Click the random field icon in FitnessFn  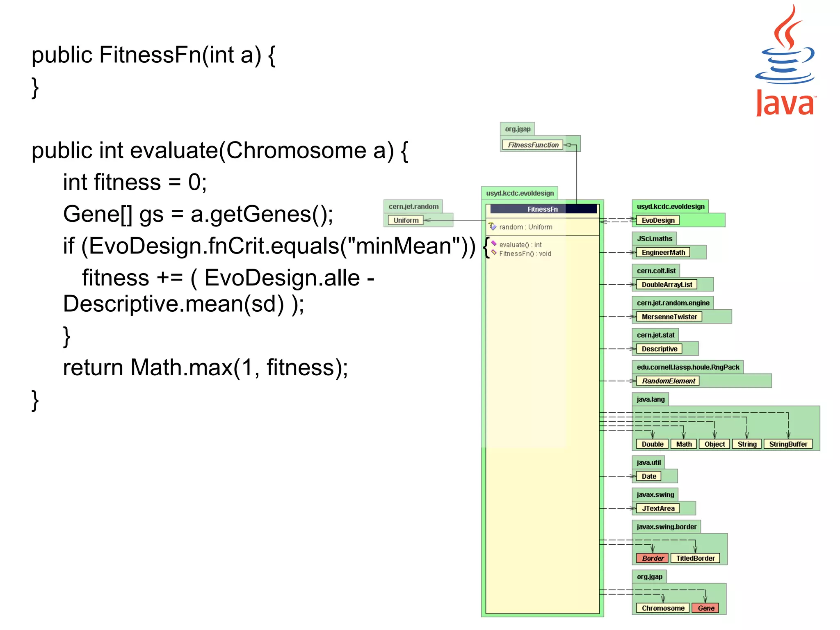click(x=492, y=226)
